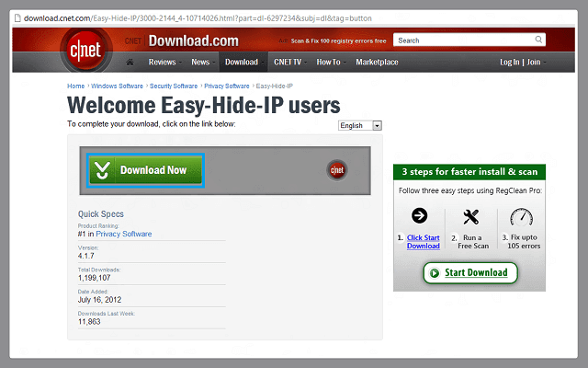Click the Scan & Fix 100 registry errors ad

pos(338,40)
